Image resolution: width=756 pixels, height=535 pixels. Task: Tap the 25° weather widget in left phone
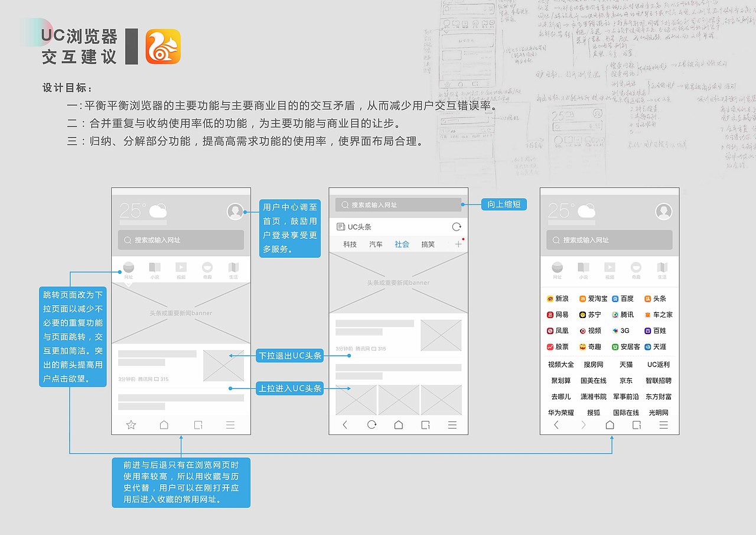[143, 213]
